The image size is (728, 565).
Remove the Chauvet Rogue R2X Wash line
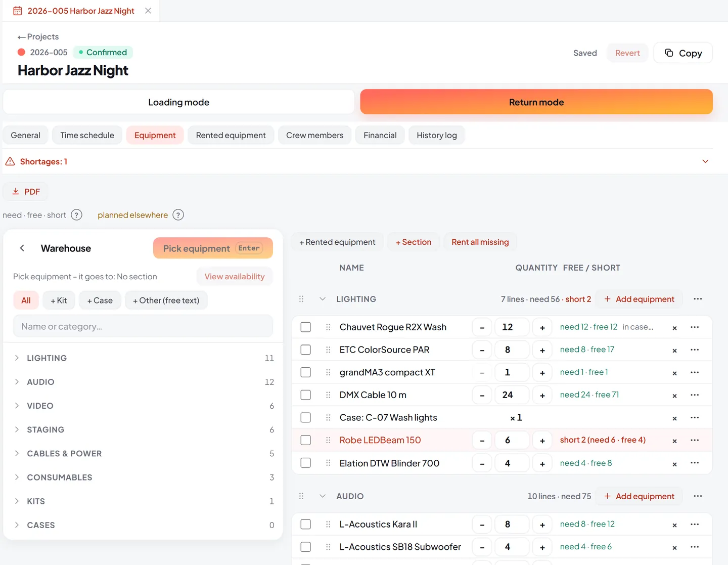pyautogui.click(x=674, y=328)
